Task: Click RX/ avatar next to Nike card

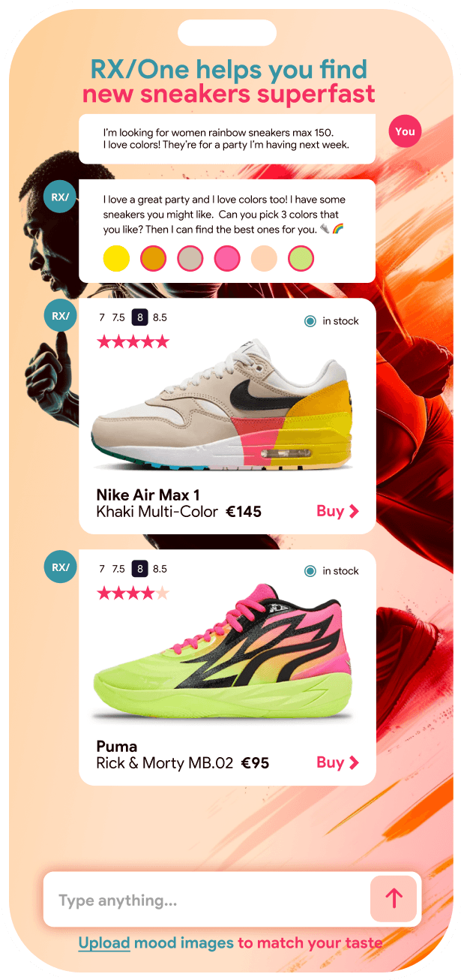Action: (x=60, y=316)
